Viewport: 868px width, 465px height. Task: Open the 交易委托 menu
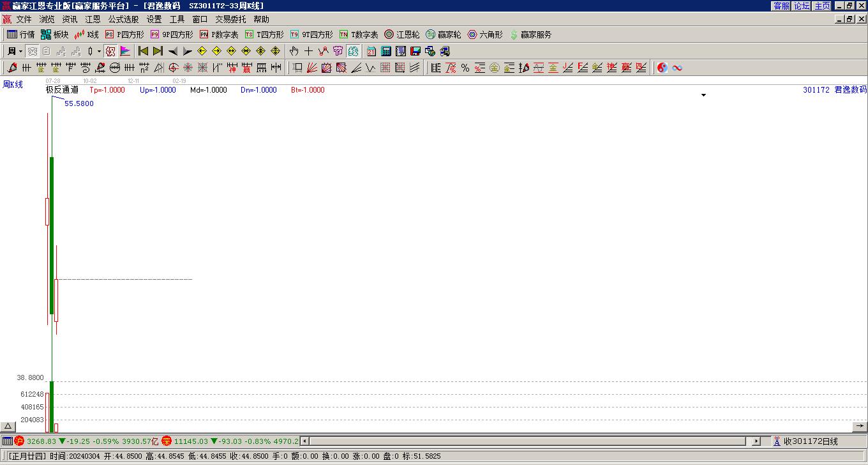pos(230,20)
